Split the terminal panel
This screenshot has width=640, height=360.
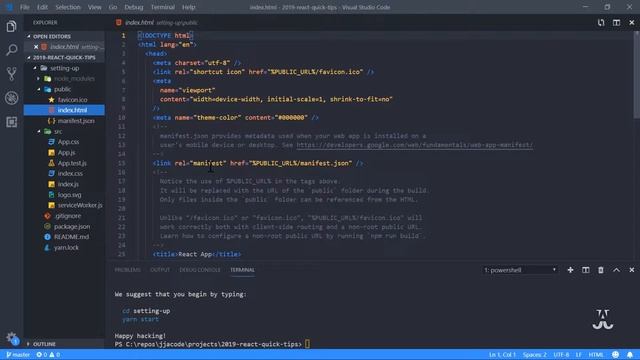[x=585, y=270]
